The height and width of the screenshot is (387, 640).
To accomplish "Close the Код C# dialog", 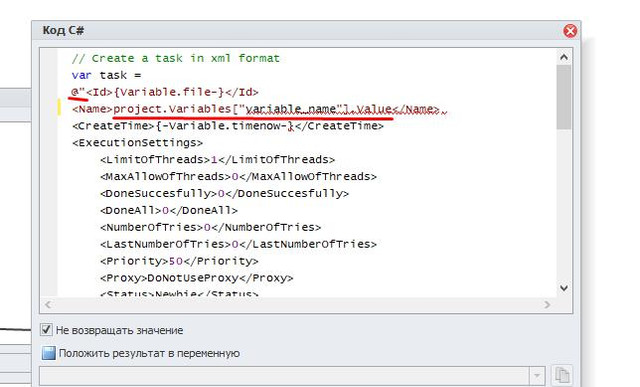I will 570,31.
